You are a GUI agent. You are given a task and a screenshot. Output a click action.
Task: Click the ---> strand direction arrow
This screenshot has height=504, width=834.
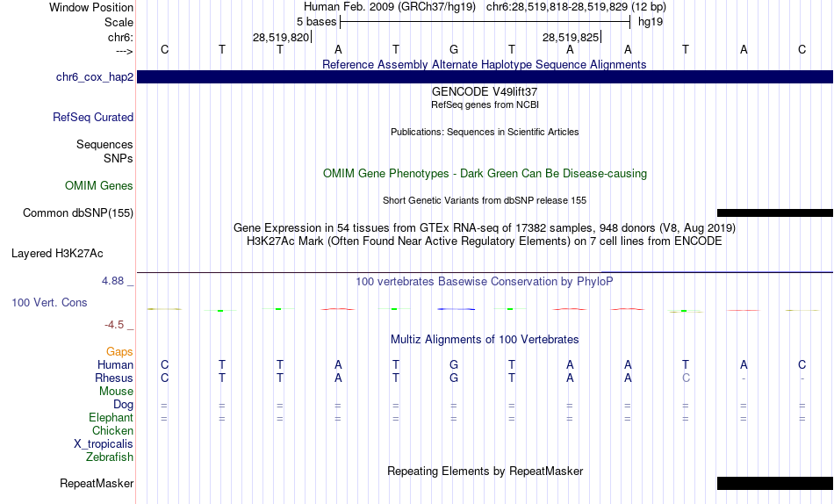pos(124,51)
